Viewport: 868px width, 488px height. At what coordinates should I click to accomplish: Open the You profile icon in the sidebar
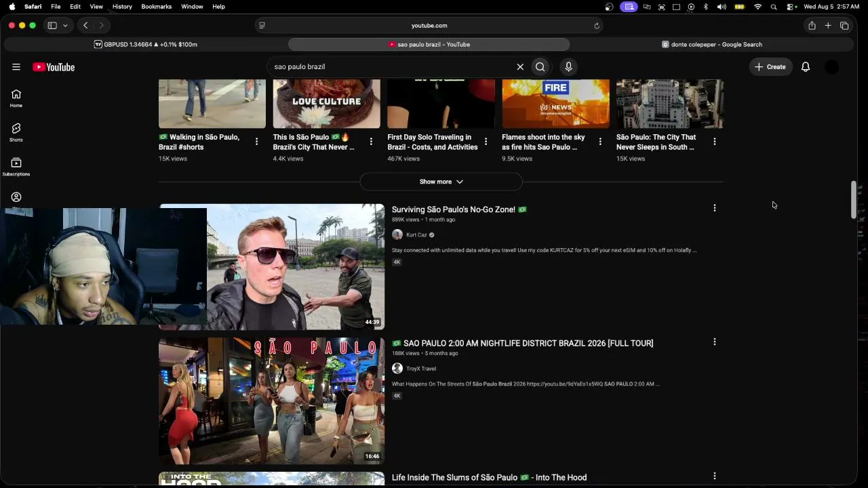click(16, 197)
